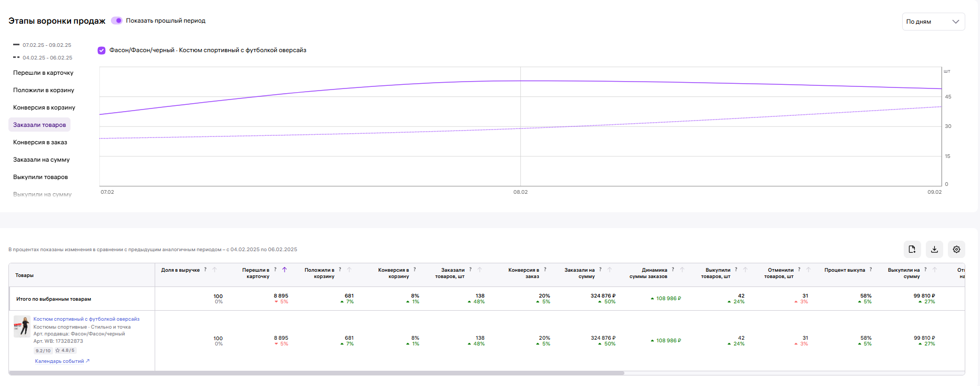980x386 pixels.
Task: Select Конверсия в заказ metric
Action: [x=40, y=142]
